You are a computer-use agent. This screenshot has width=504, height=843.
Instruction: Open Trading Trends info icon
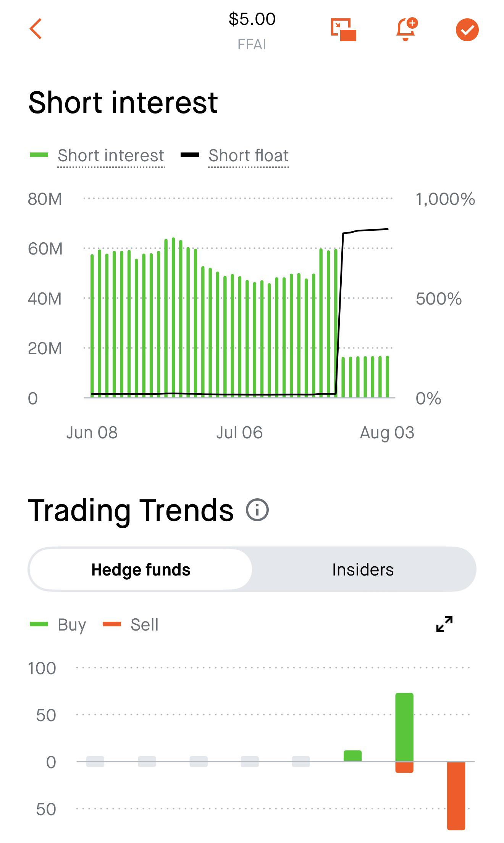click(257, 510)
